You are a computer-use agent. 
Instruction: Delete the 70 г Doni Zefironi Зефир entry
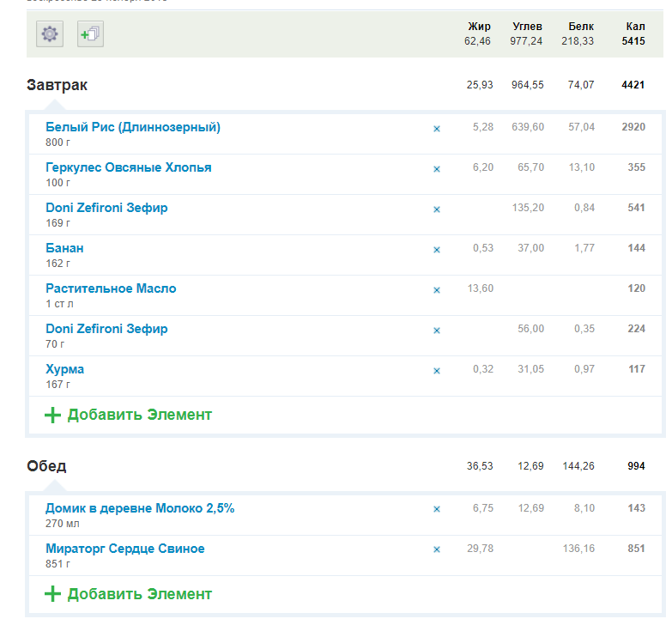tap(436, 331)
